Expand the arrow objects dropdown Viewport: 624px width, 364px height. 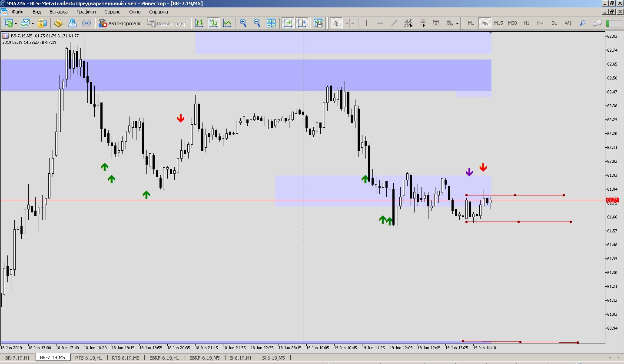click(457, 23)
